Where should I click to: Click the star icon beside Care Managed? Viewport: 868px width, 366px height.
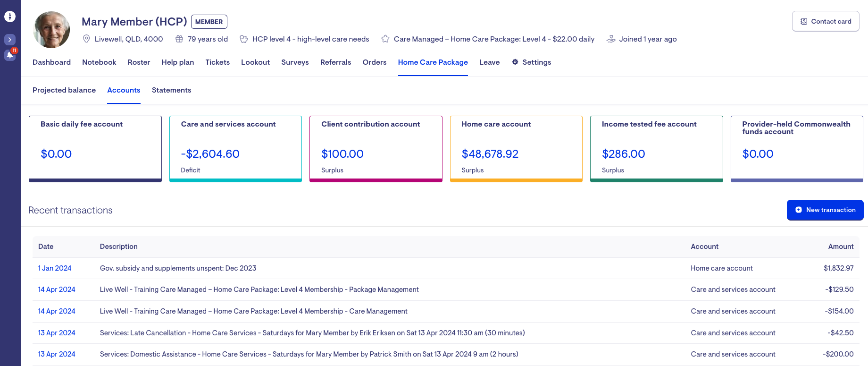click(x=385, y=39)
